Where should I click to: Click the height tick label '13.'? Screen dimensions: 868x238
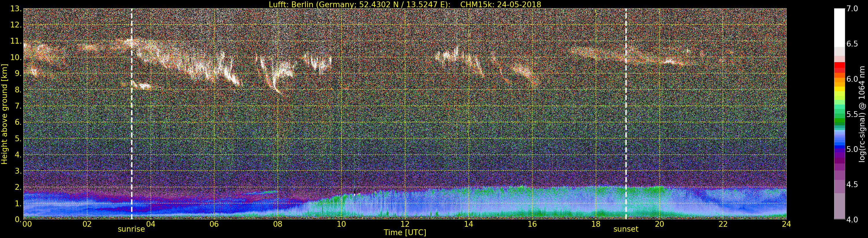click(x=16, y=9)
